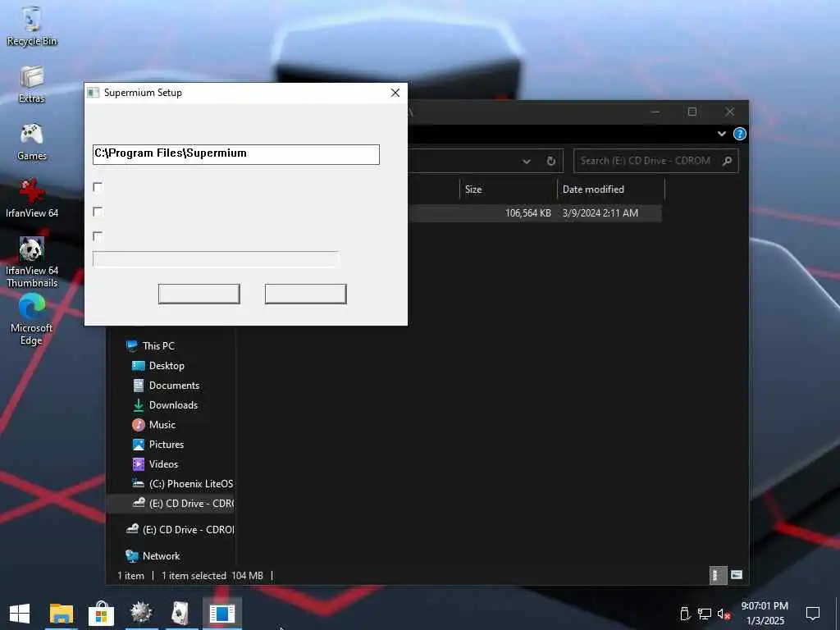This screenshot has height=630, width=840.
Task: Open the network status tray icon
Action: (705, 614)
